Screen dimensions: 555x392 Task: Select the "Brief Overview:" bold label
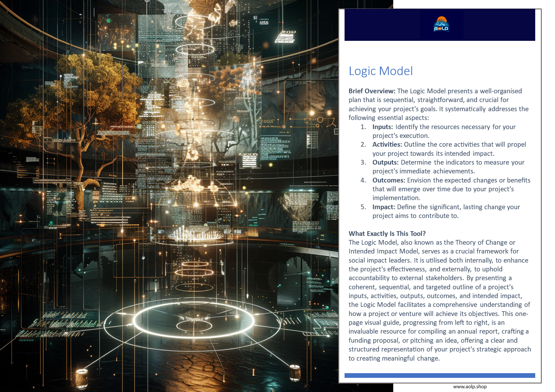[x=372, y=91]
